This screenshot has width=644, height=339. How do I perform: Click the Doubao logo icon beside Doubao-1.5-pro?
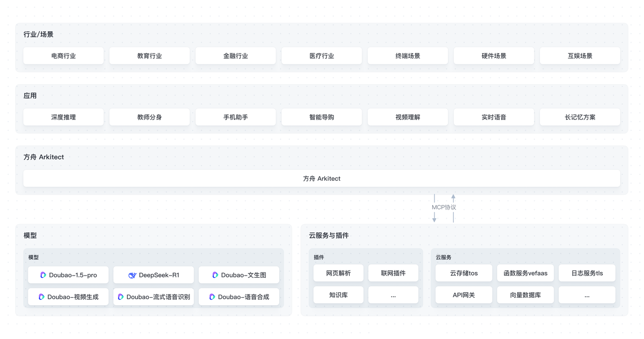(x=43, y=275)
